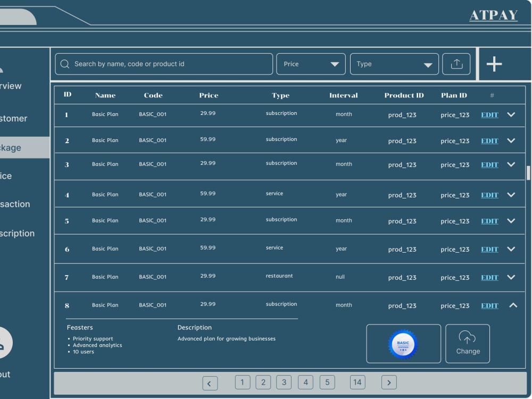
Task: Click Logout in the sidebar
Action: pos(5,374)
